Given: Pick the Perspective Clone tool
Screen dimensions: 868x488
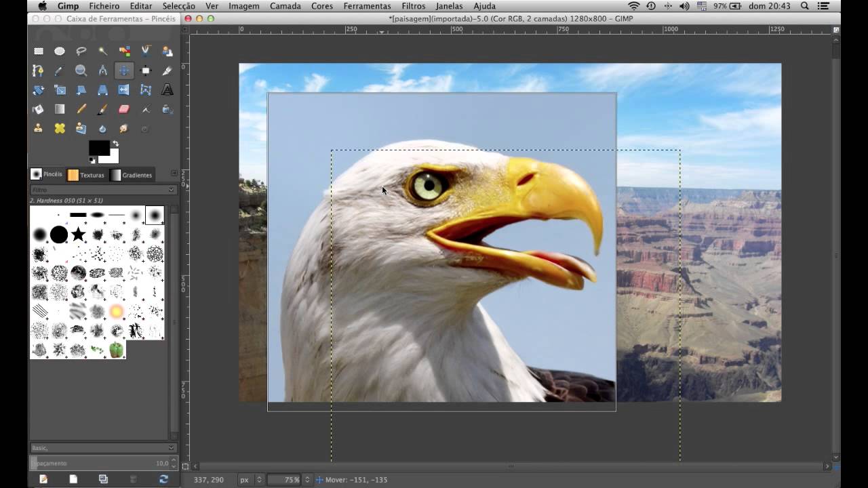Looking at the screenshot, I should point(81,128).
